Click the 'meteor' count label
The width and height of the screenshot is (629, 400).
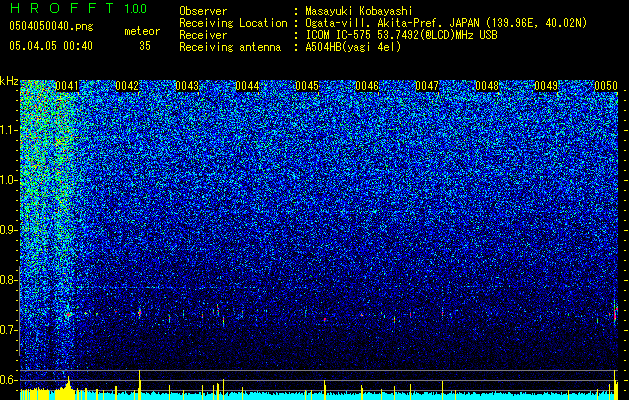142,31
